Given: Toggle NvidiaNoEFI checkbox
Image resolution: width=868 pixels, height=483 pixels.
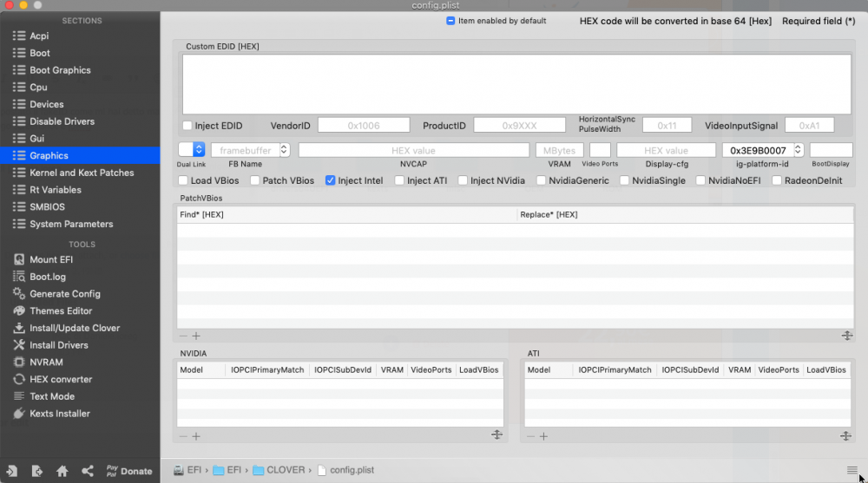Looking at the screenshot, I should [700, 180].
